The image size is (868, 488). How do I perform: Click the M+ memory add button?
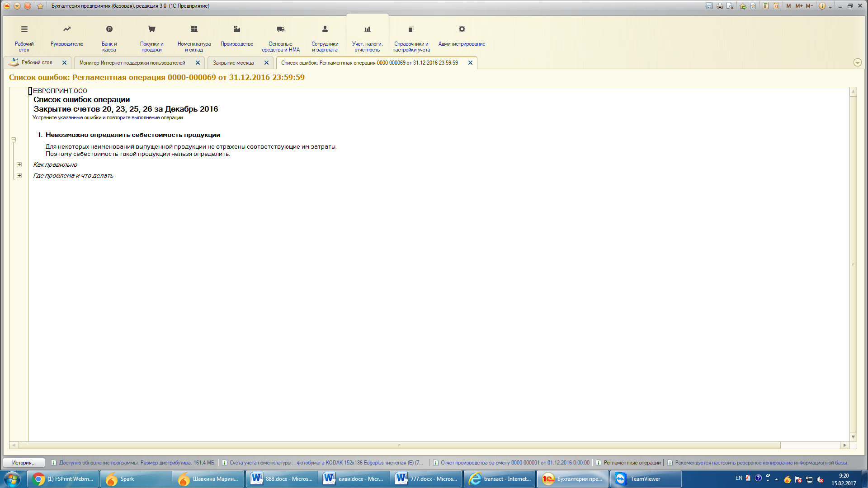click(799, 6)
